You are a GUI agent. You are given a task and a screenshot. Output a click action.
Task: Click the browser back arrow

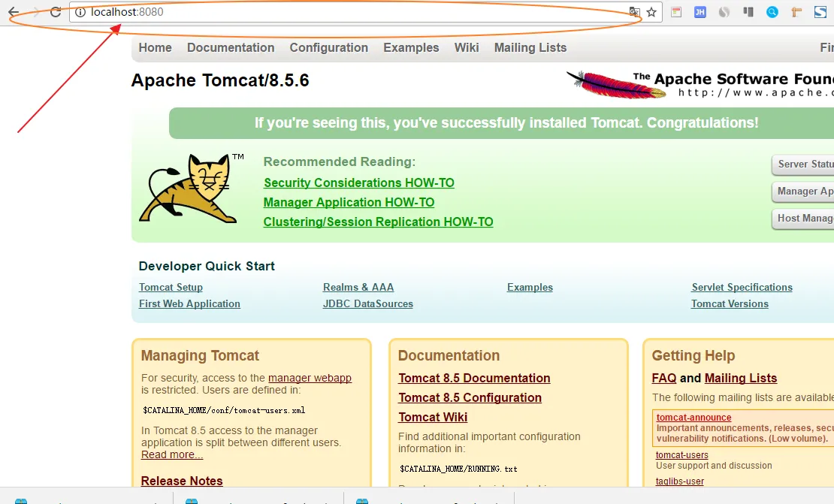point(14,12)
